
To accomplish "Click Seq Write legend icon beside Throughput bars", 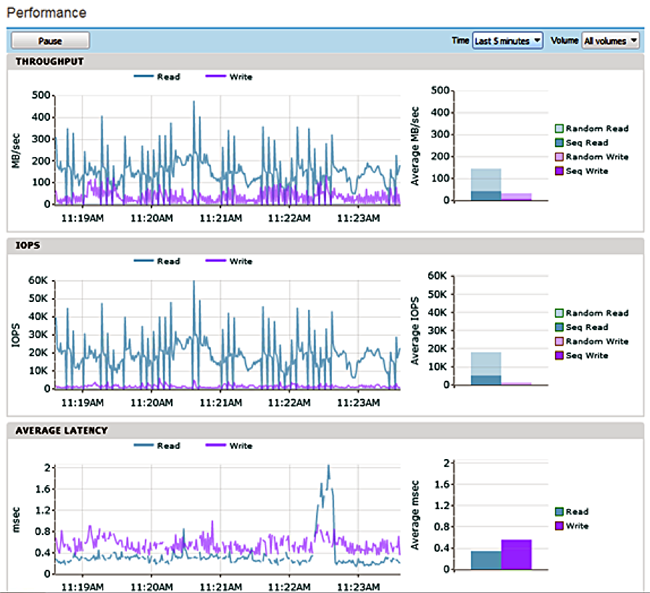I will 560,171.
